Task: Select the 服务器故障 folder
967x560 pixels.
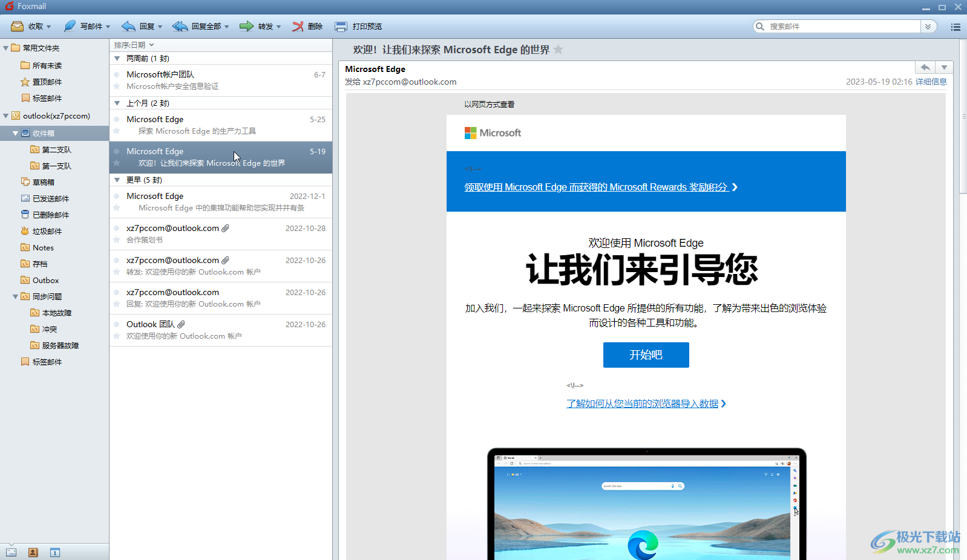Action: (54, 345)
